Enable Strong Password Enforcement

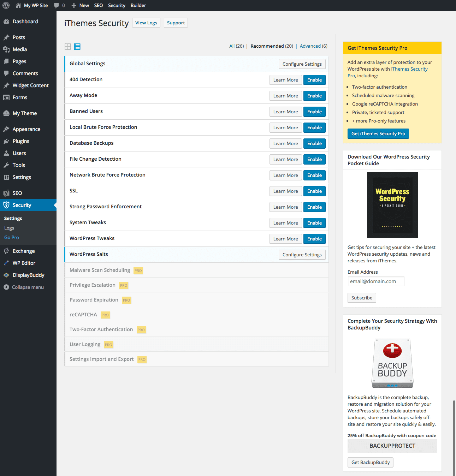click(x=314, y=207)
